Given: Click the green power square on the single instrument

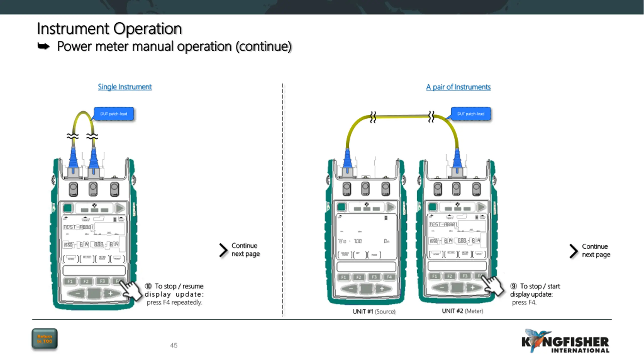Looking at the screenshot, I should [x=67, y=208].
